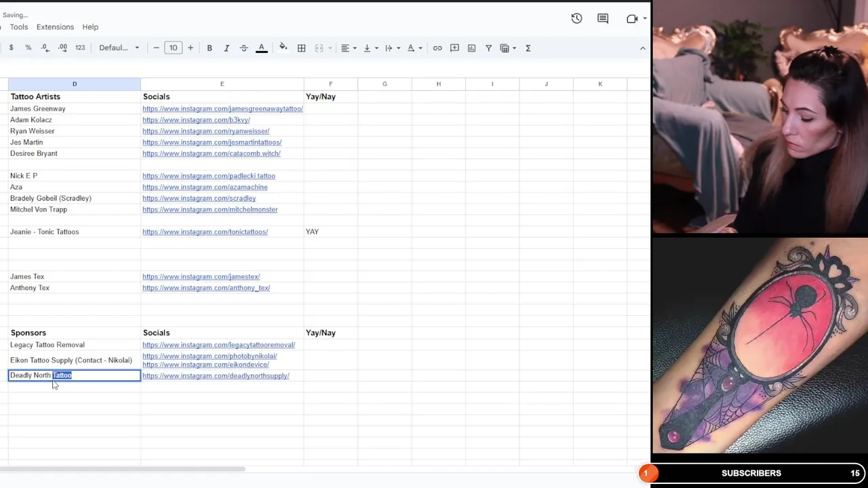Insert a comment from the toolbar
Image resolution: width=868 pixels, height=488 pixels.
[454, 47]
